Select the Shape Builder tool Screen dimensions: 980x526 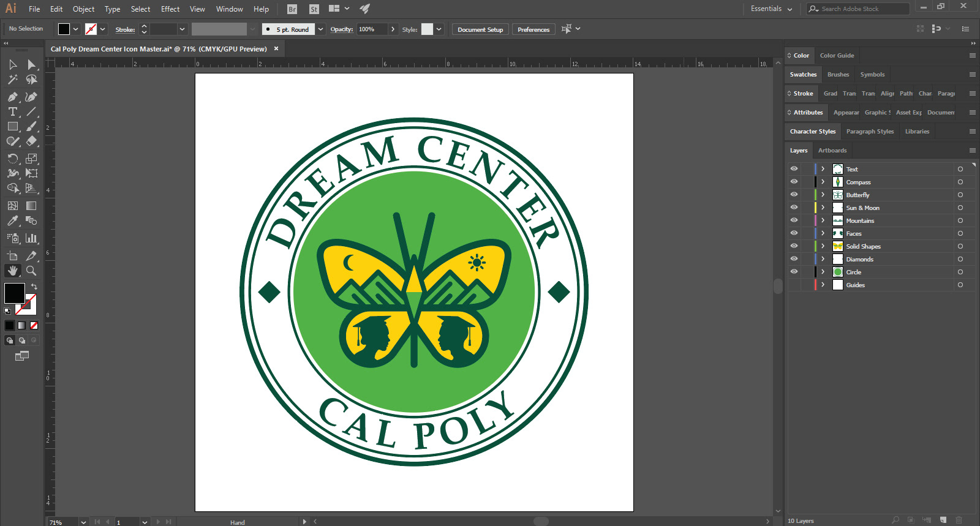click(x=13, y=188)
